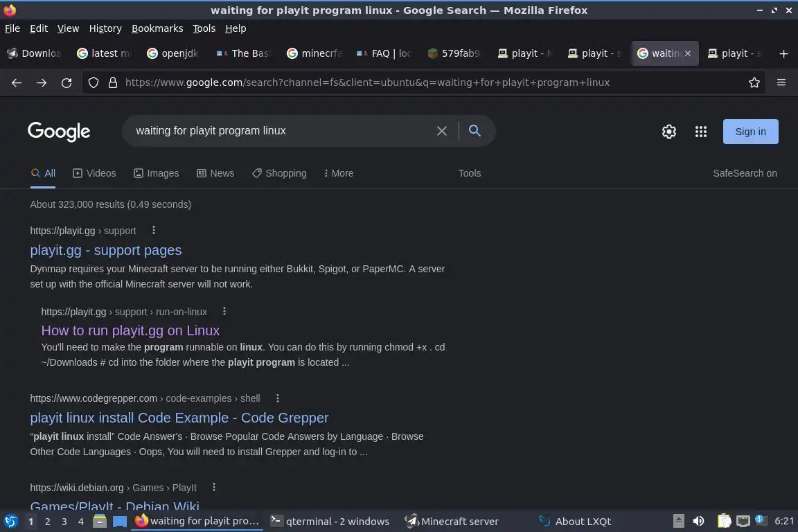The image size is (798, 532).
Task: Switch to virtual desktop 2
Action: pos(47,522)
